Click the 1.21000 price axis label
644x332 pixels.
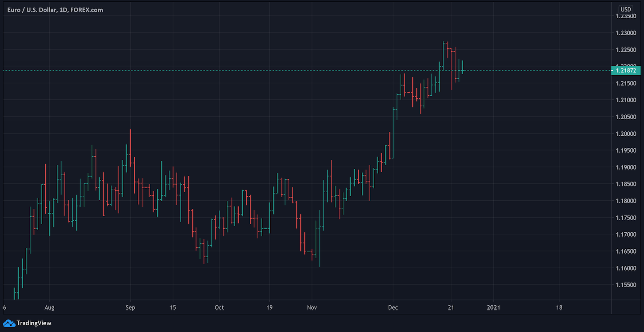(626, 100)
